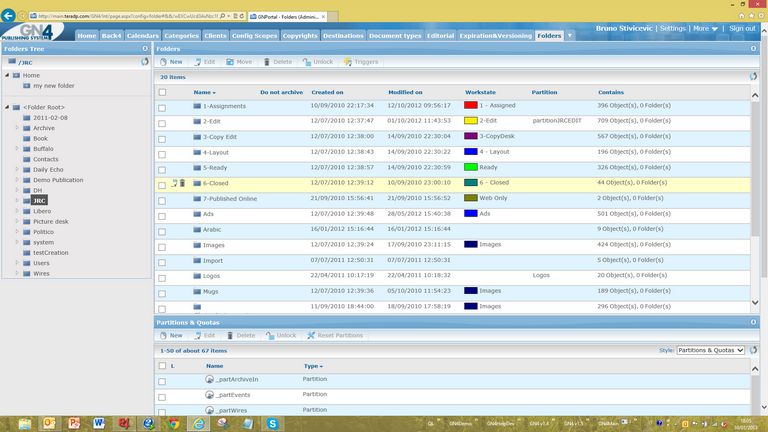
Task: Click the Move icon in Folders toolbar
Action: click(x=230, y=62)
